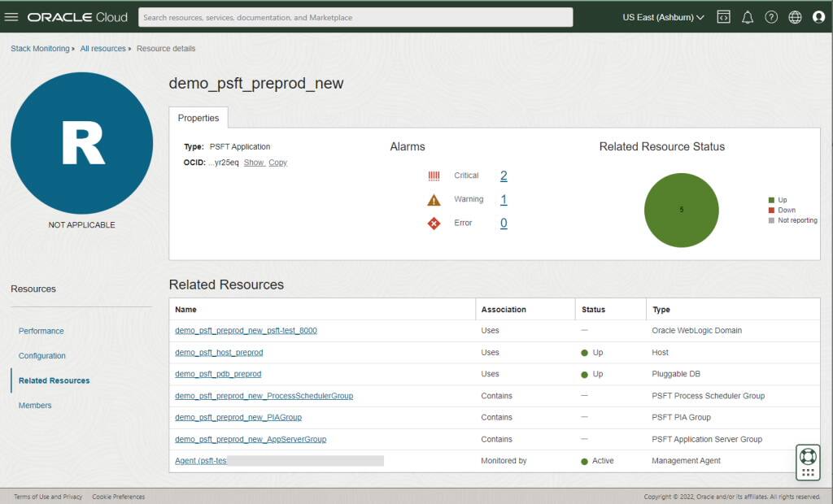Open the navigation hamburger menu
This screenshot has height=504, width=833.
tap(12, 16)
